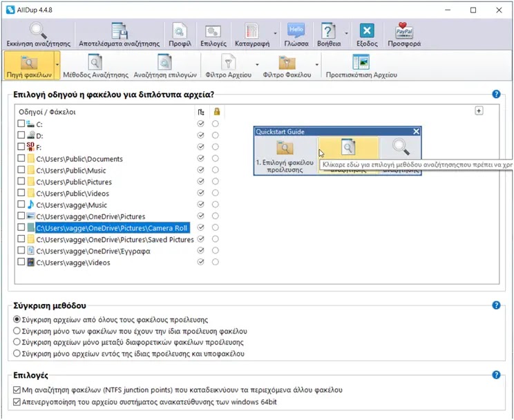
Task: Open help for Επιλογές section
Action: (x=496, y=375)
